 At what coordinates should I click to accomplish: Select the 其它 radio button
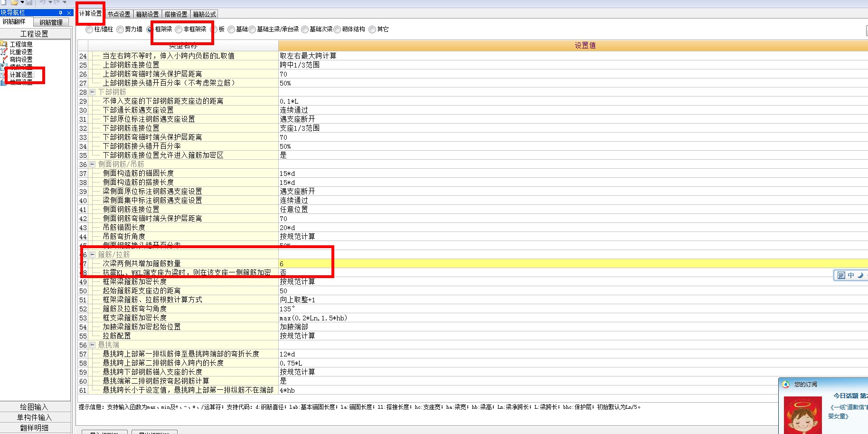click(372, 29)
